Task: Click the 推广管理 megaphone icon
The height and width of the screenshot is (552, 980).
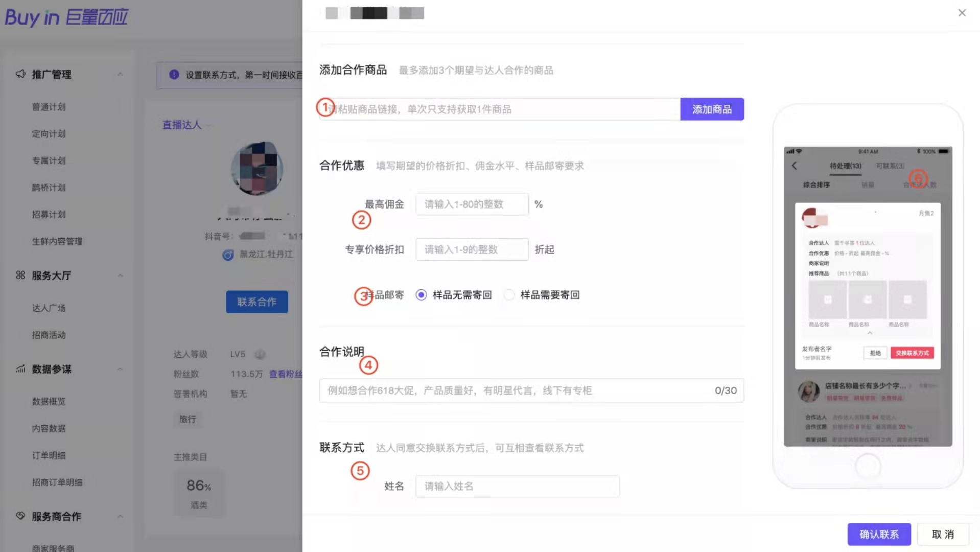Action: click(20, 74)
